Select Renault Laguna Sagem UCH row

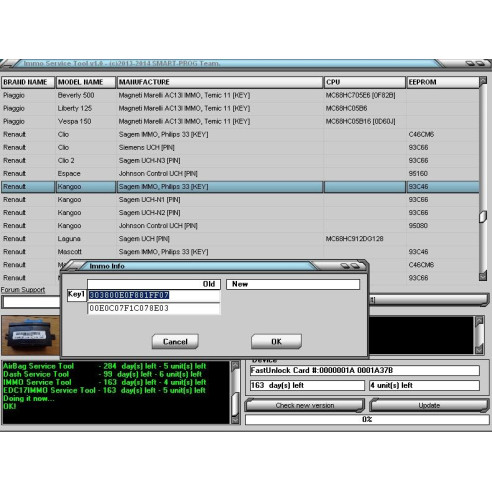pos(240,239)
